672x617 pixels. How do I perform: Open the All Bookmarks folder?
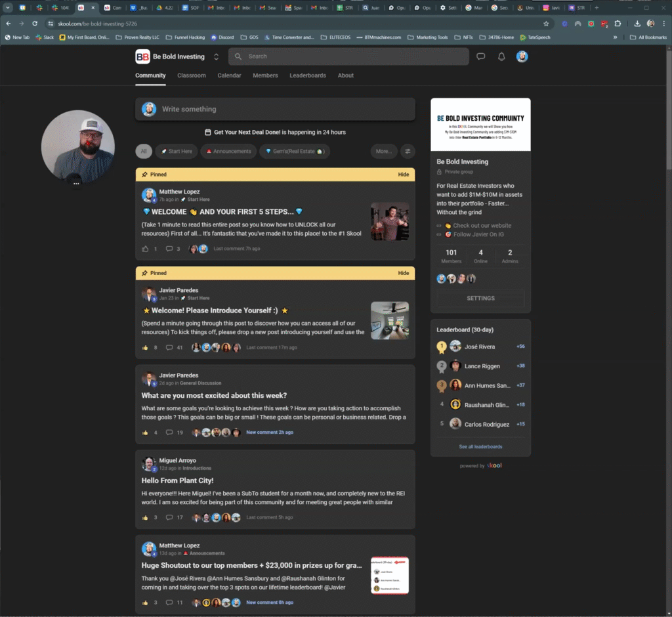(648, 37)
